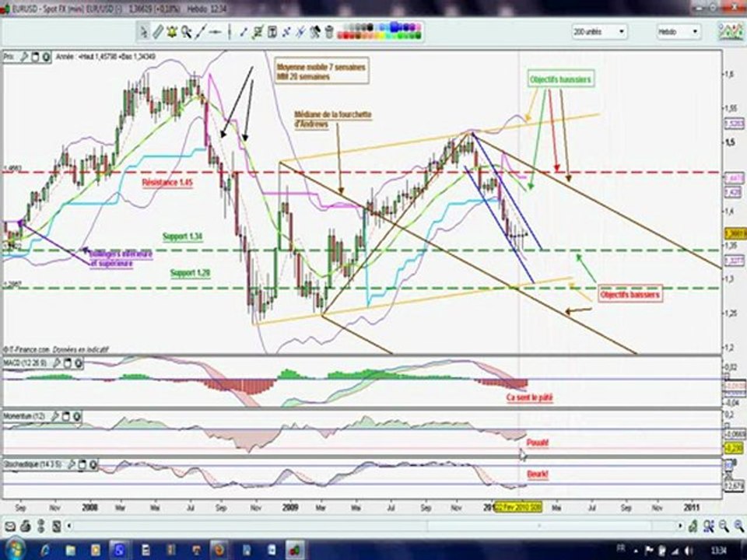Viewport: 747px width, 560px height.
Task: Click the Momentum panel round remove icon
Action: (x=77, y=416)
